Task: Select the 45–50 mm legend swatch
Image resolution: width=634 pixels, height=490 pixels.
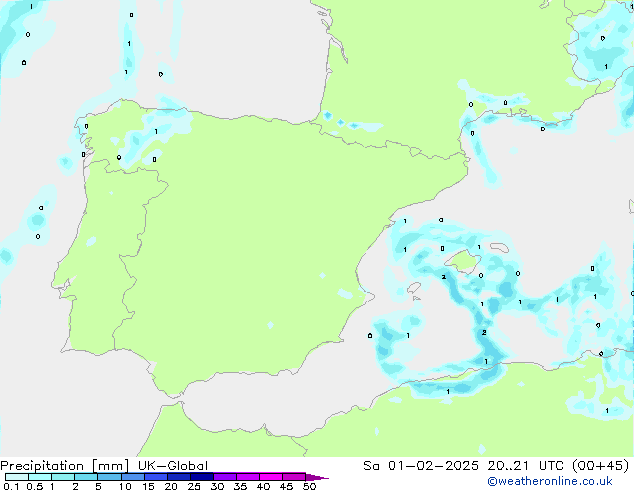Action: (x=294, y=477)
